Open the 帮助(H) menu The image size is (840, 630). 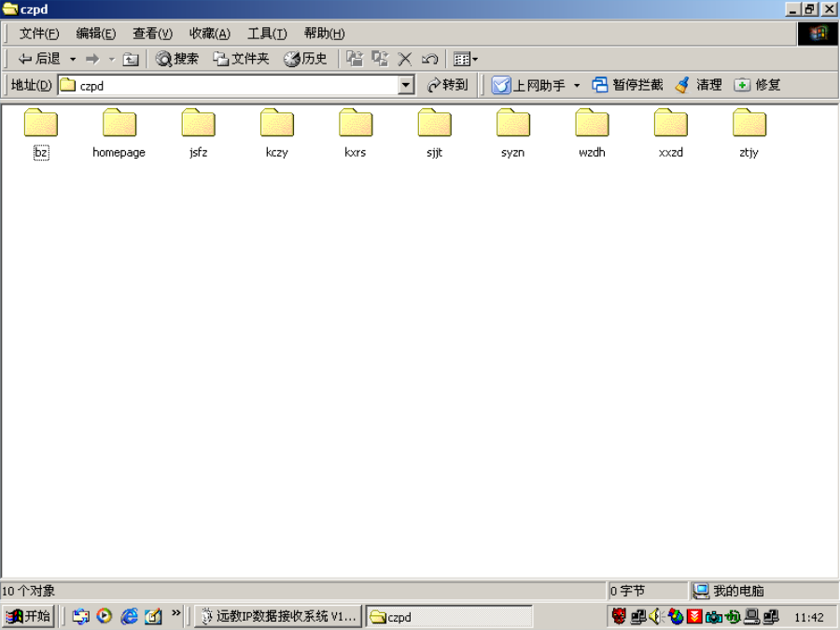pyautogui.click(x=324, y=34)
